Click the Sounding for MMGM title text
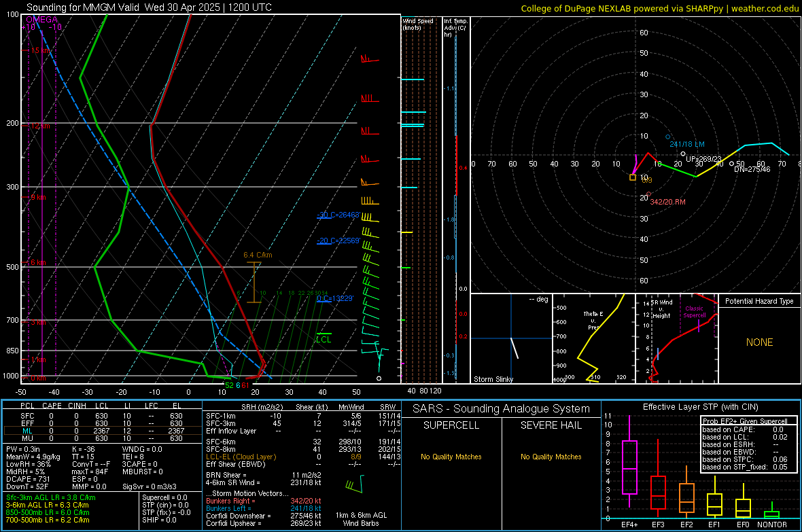 pos(149,7)
